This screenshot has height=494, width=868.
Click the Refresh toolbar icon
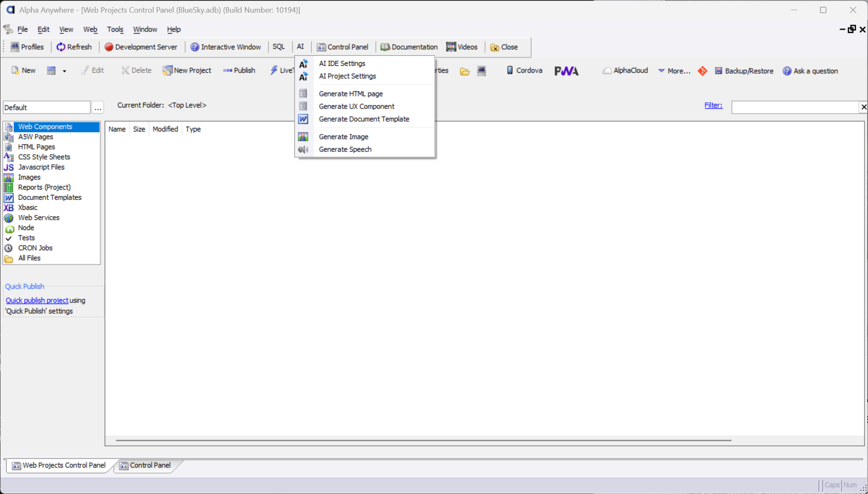click(x=74, y=47)
